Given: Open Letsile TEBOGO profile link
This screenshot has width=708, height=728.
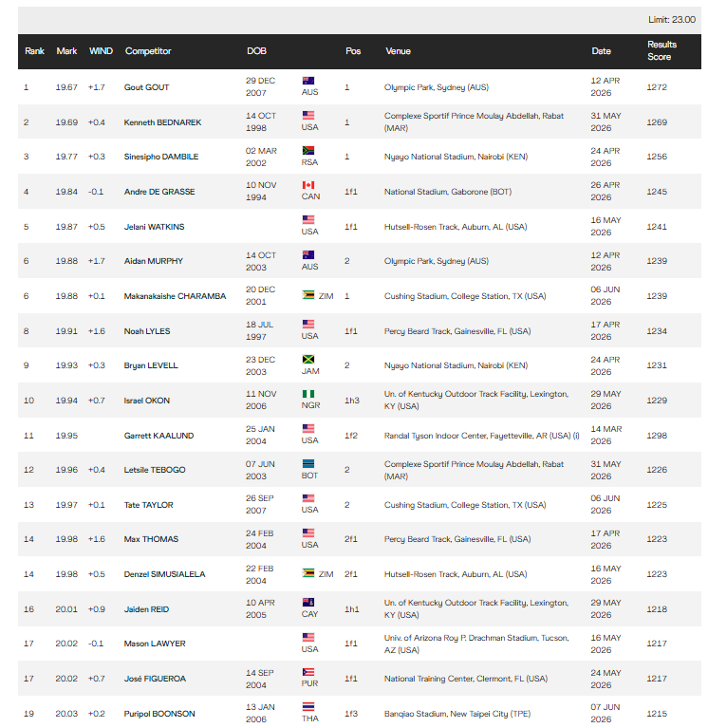Looking at the screenshot, I should pyautogui.click(x=155, y=470).
